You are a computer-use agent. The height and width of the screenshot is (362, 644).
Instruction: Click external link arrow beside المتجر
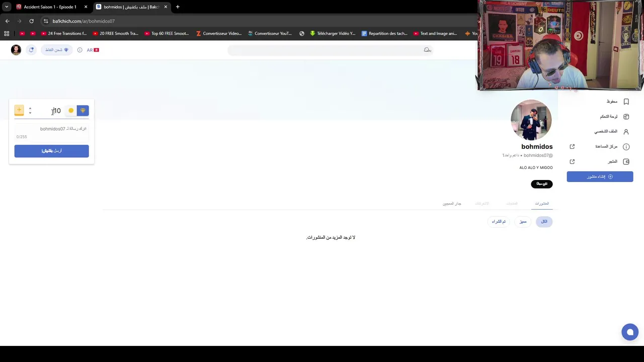(572, 162)
